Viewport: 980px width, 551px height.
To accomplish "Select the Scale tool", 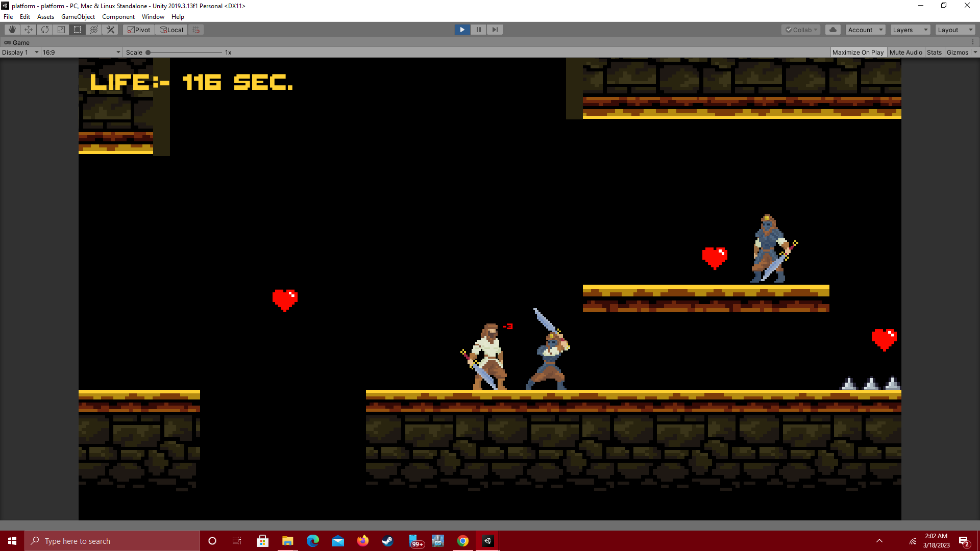I will [x=61, y=30].
